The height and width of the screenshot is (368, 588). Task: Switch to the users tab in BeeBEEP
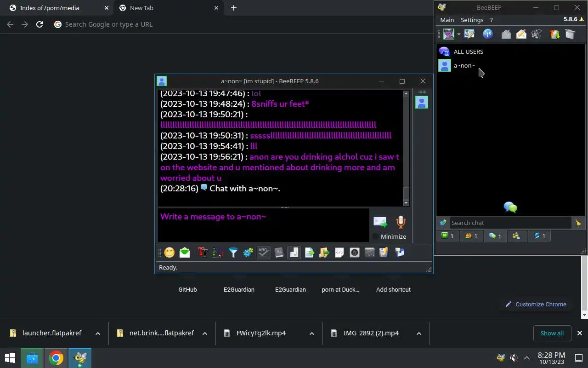[471, 236]
